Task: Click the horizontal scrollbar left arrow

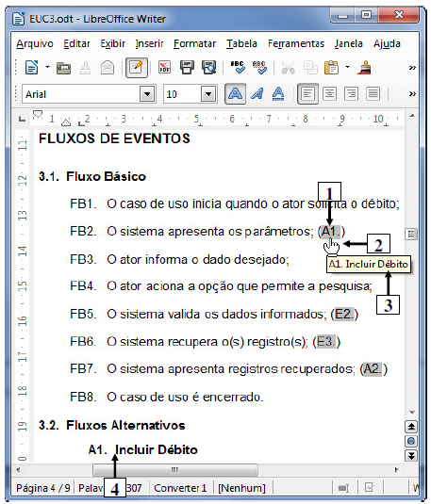Action: pyautogui.click(x=18, y=470)
